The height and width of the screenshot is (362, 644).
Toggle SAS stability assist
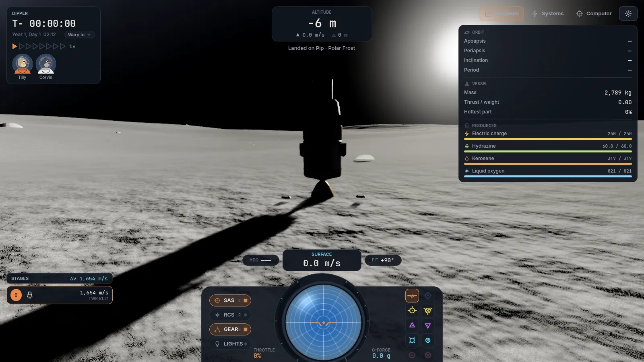tap(230, 300)
